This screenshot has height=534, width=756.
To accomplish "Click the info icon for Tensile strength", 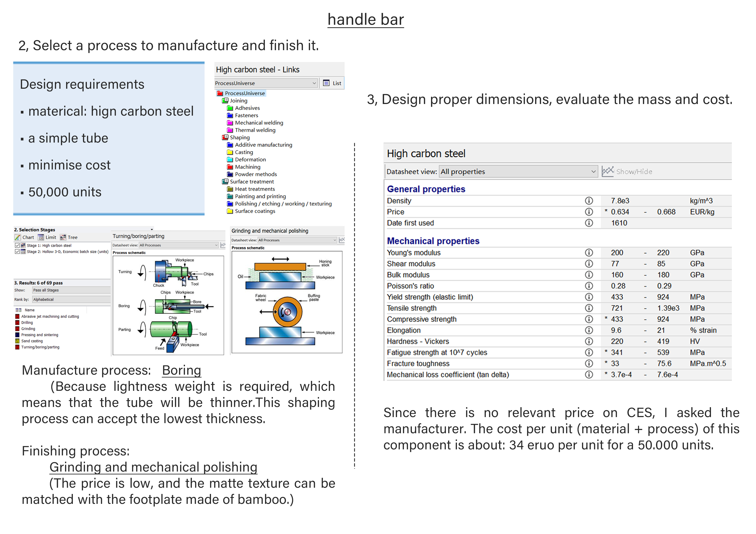I will coord(589,308).
